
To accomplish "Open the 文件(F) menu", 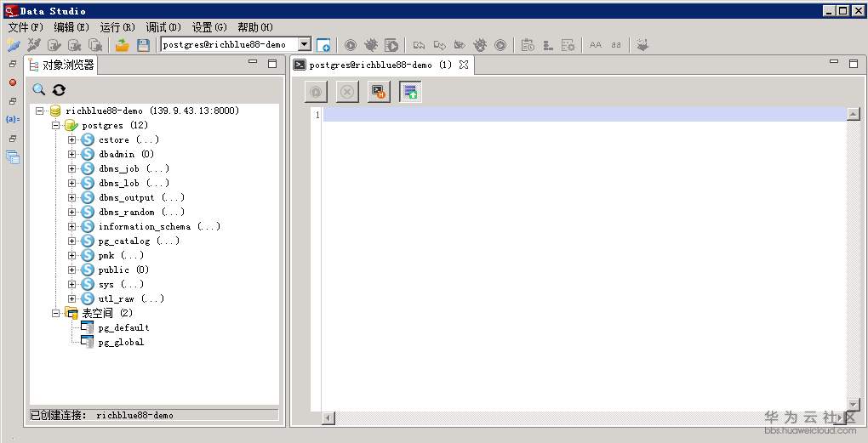I will coord(26,27).
